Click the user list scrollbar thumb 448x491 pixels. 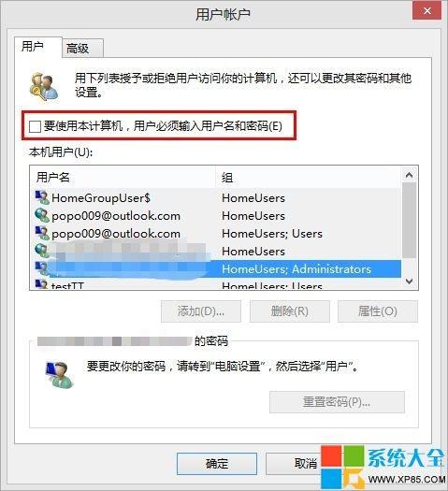click(x=409, y=220)
